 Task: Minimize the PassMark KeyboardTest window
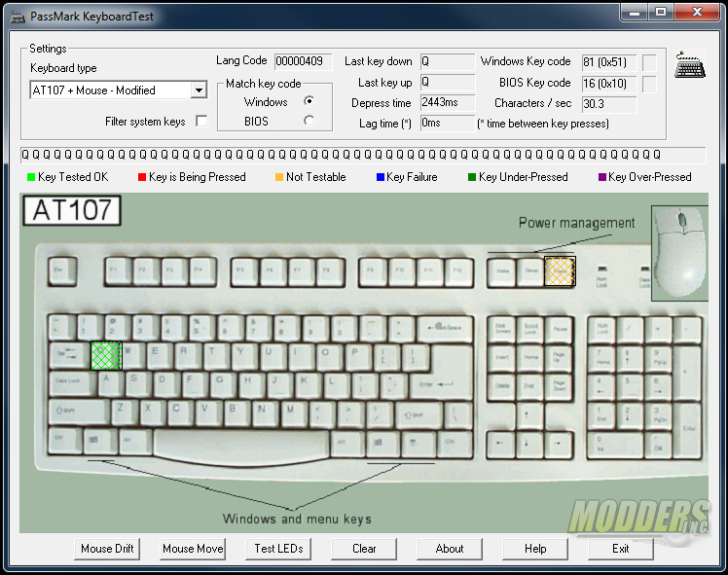(635, 12)
